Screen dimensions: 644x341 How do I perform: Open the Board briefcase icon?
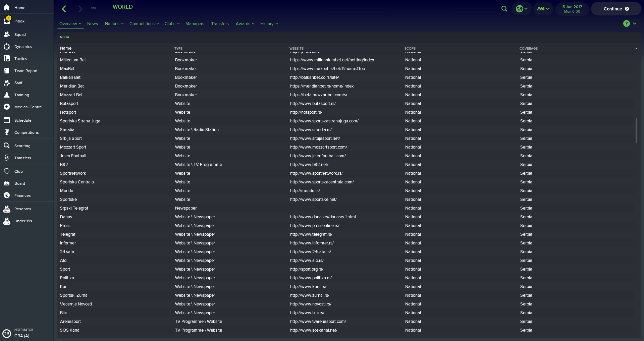pyautogui.click(x=7, y=183)
